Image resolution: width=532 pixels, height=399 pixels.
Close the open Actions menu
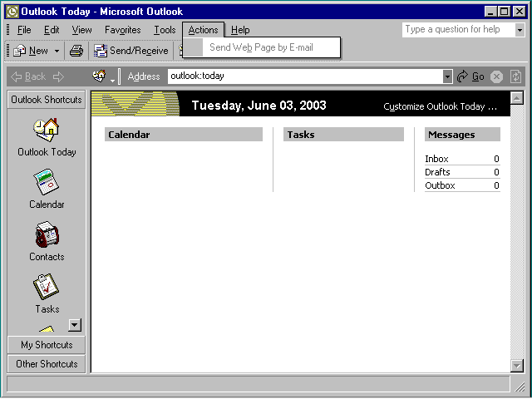[x=203, y=30]
